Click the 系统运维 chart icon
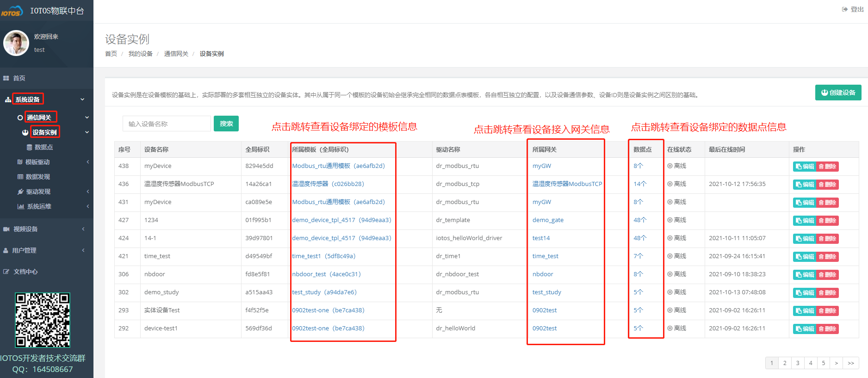This screenshot has width=868, height=378. 20,206
